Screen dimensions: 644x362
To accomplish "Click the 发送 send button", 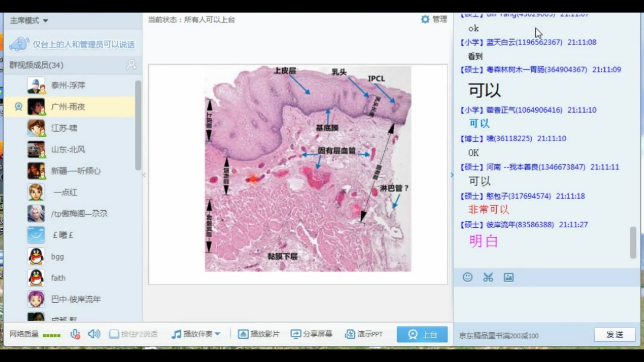I will (614, 335).
